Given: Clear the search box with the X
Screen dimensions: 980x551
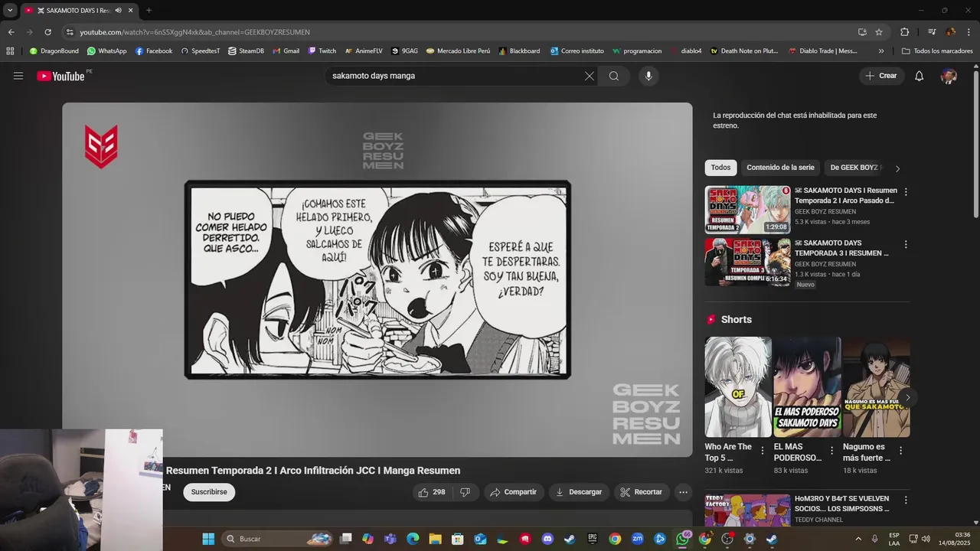Looking at the screenshot, I should tap(590, 76).
